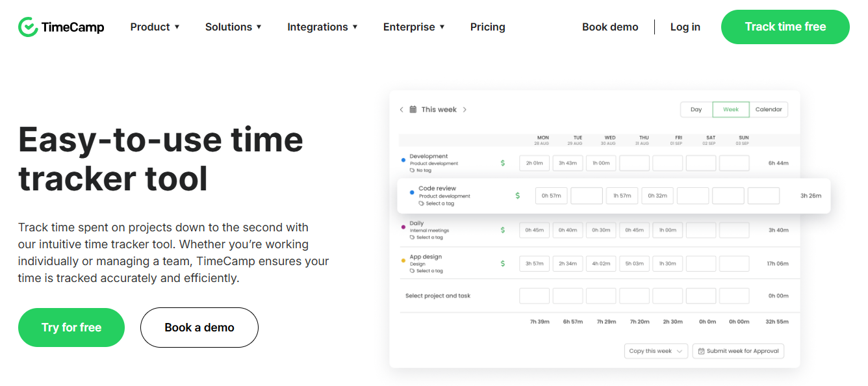The image size is (868, 386).
Task: Click the 6h 57m Tuesday total
Action: pos(573,322)
